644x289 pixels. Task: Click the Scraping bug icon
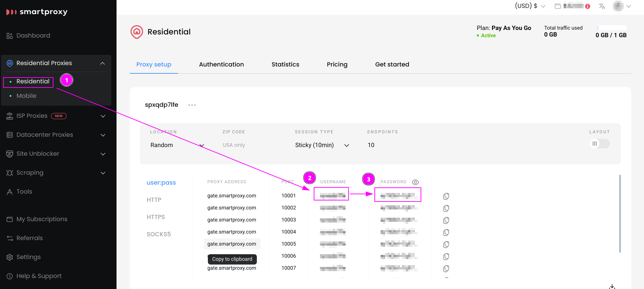point(10,173)
